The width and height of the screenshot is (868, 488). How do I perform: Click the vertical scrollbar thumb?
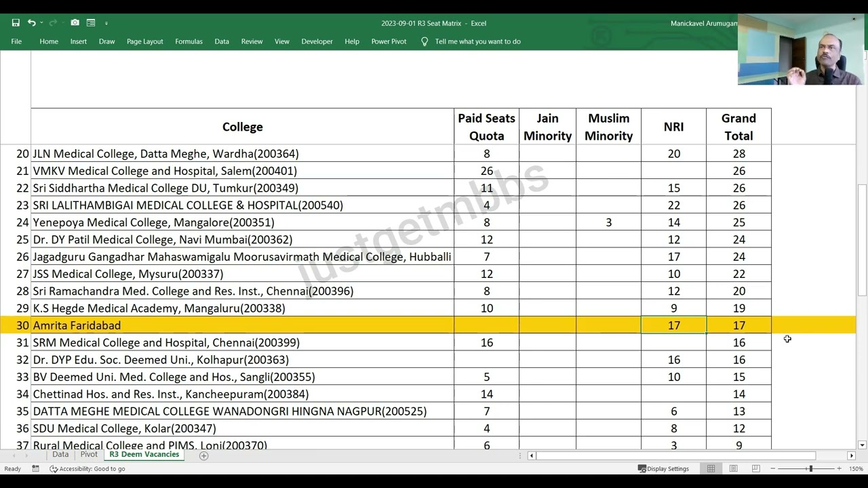point(862,240)
